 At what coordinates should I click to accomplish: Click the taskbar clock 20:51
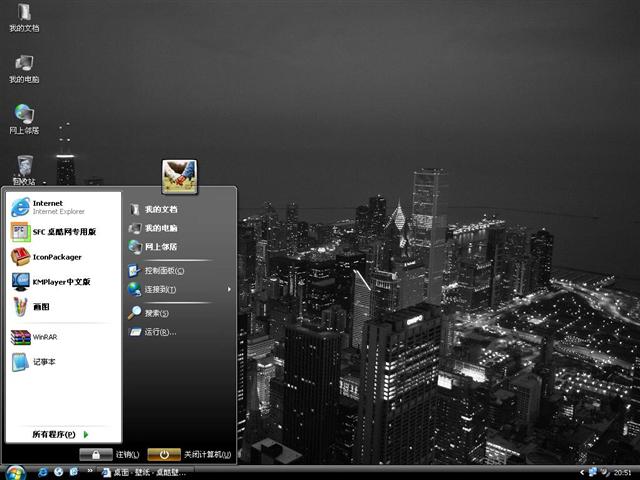tap(622, 473)
